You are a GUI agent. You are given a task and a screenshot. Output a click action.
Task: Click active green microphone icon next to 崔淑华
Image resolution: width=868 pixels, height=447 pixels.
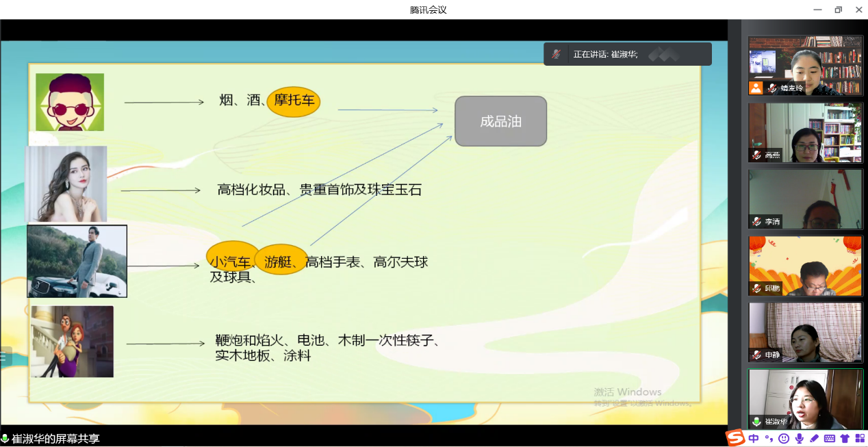pyautogui.click(x=758, y=422)
